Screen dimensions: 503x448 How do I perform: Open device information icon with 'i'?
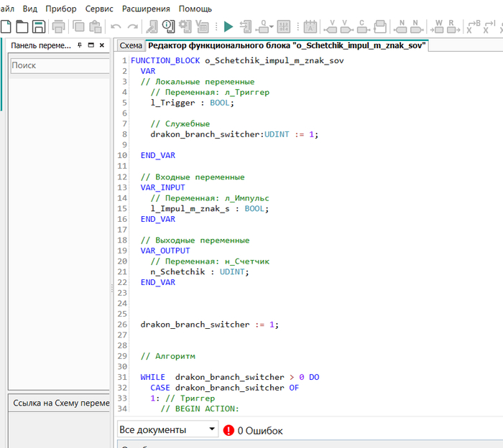[168, 27]
